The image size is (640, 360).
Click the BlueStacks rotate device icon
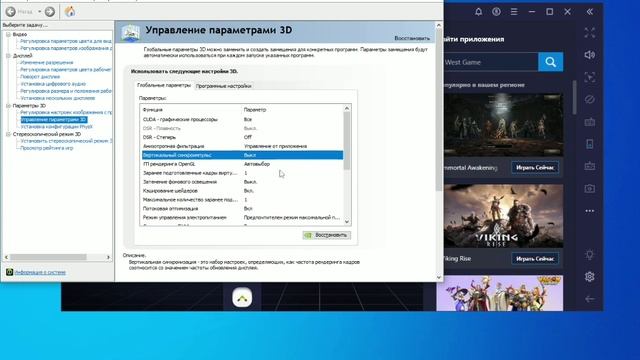click(590, 144)
